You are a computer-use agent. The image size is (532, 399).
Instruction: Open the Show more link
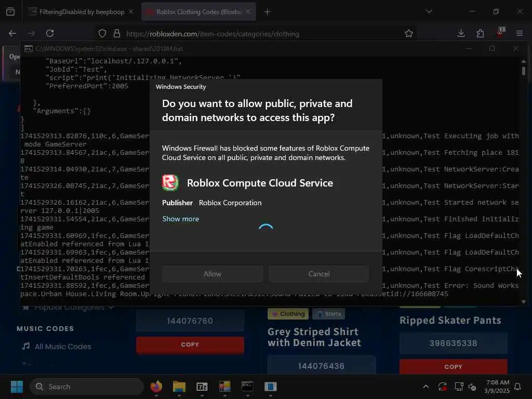[180, 219]
